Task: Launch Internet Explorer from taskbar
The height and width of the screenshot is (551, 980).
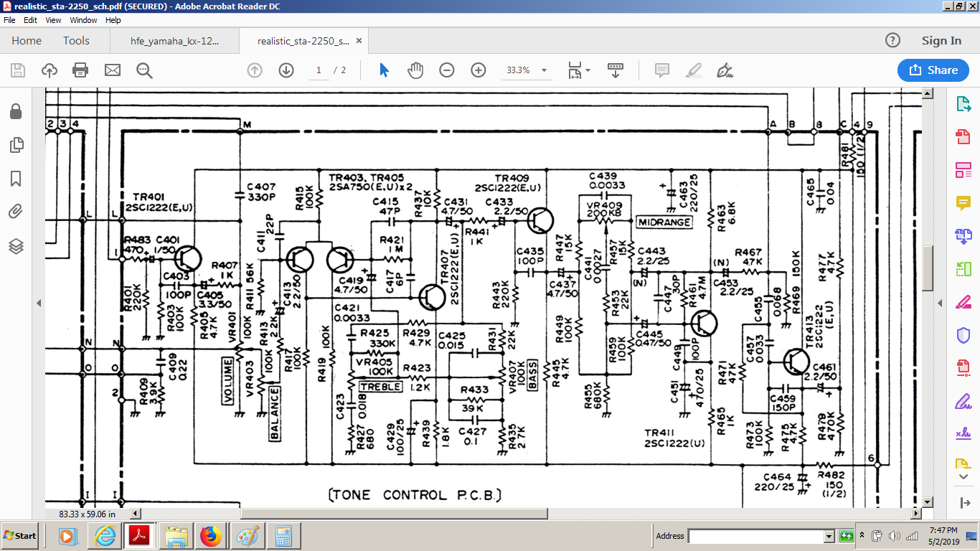Action: click(105, 536)
